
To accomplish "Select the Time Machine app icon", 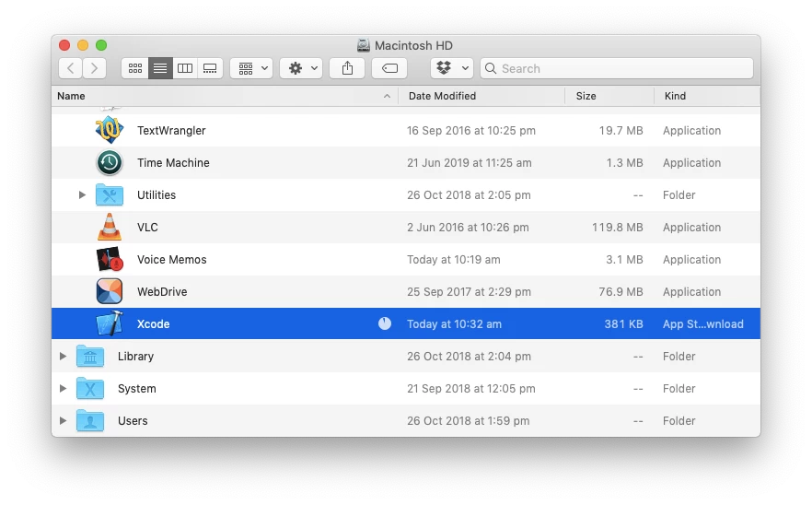I will click(x=110, y=163).
